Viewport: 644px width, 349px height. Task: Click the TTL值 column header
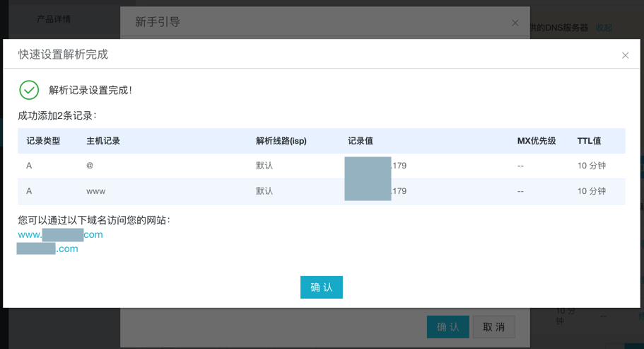589,141
